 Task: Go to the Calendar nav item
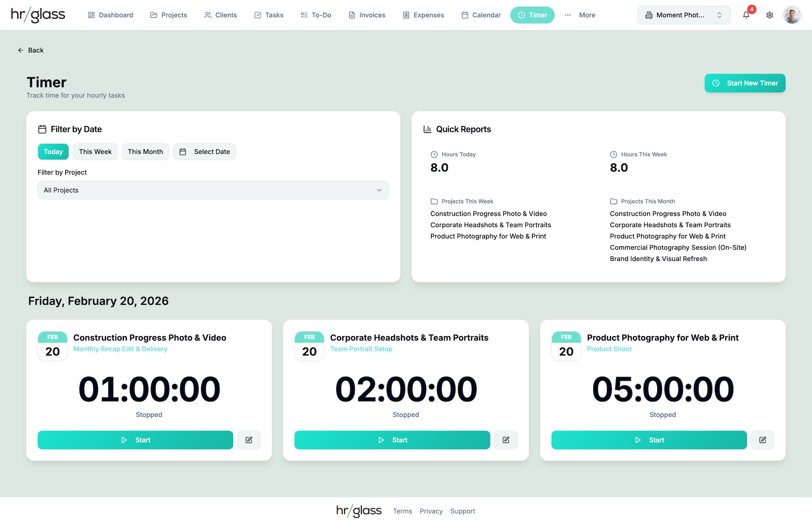coord(481,15)
